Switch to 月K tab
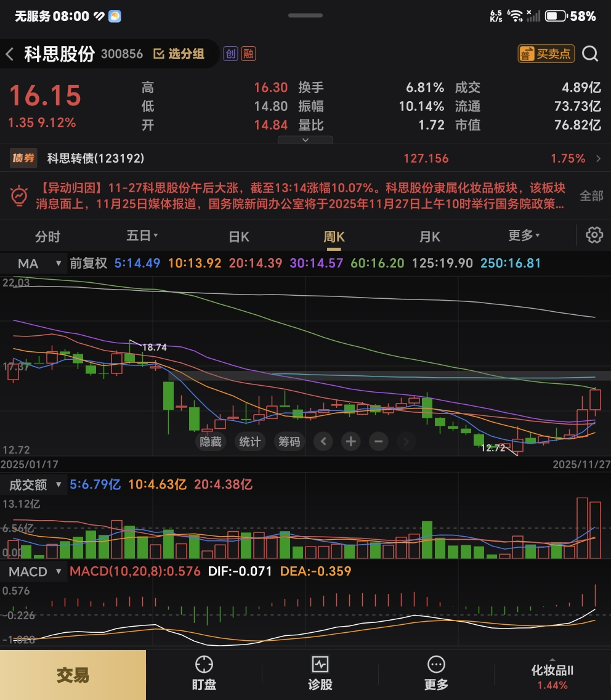 (x=430, y=236)
